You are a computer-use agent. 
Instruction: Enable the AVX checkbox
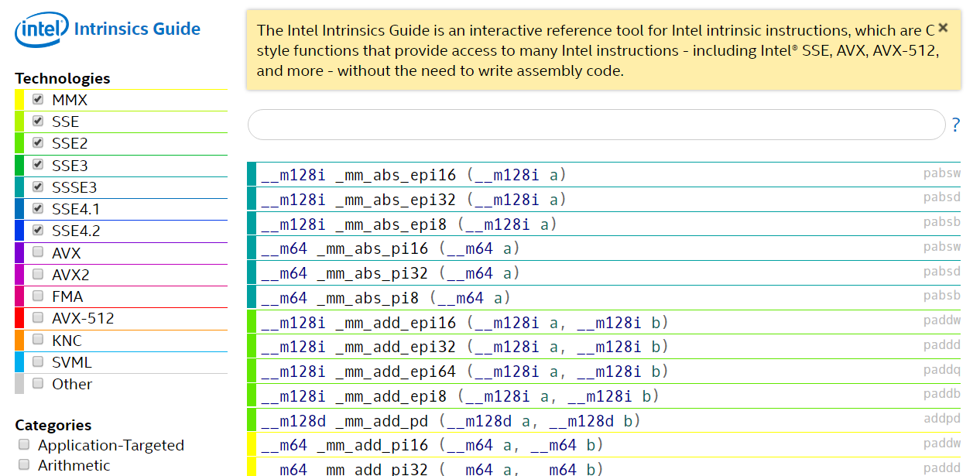(x=38, y=252)
